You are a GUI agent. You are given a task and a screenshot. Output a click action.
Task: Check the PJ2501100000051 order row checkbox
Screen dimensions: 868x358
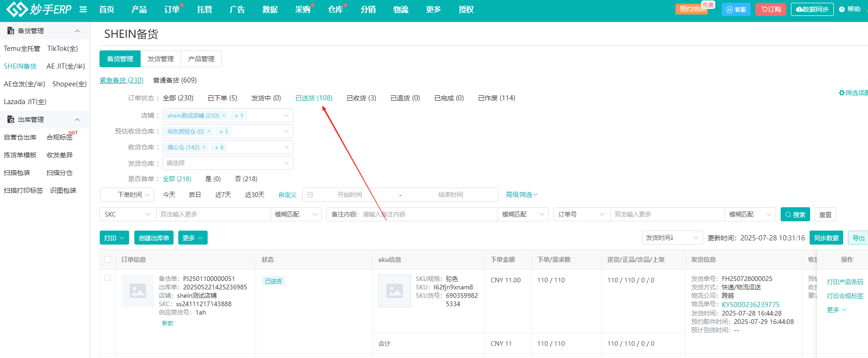[x=107, y=278]
